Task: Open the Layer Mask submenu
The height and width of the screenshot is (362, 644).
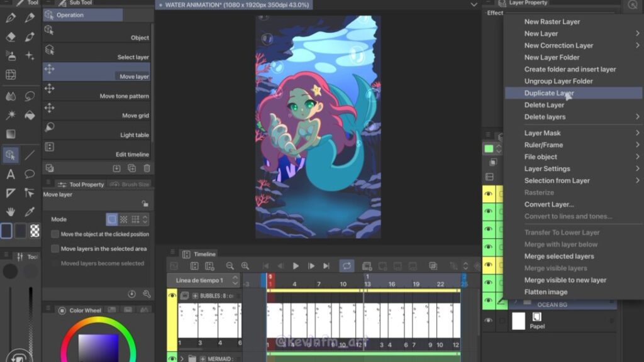Action: point(574,133)
